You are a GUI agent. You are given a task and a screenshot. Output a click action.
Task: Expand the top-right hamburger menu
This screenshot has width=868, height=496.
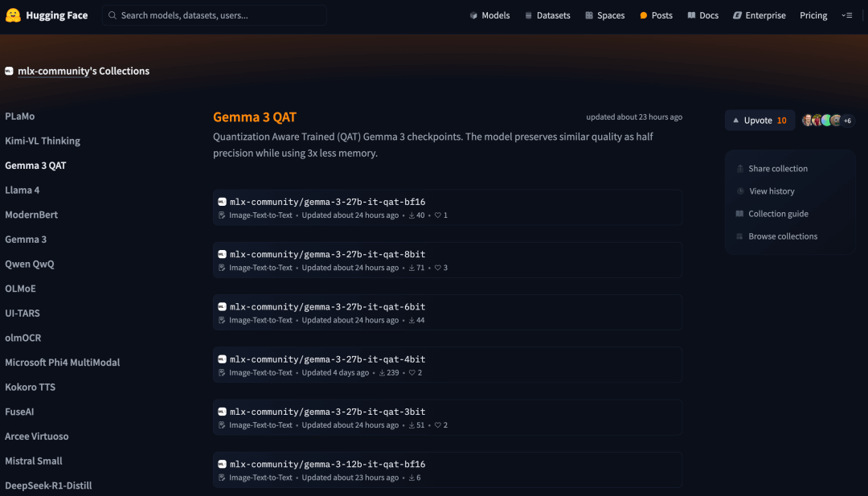pos(846,15)
